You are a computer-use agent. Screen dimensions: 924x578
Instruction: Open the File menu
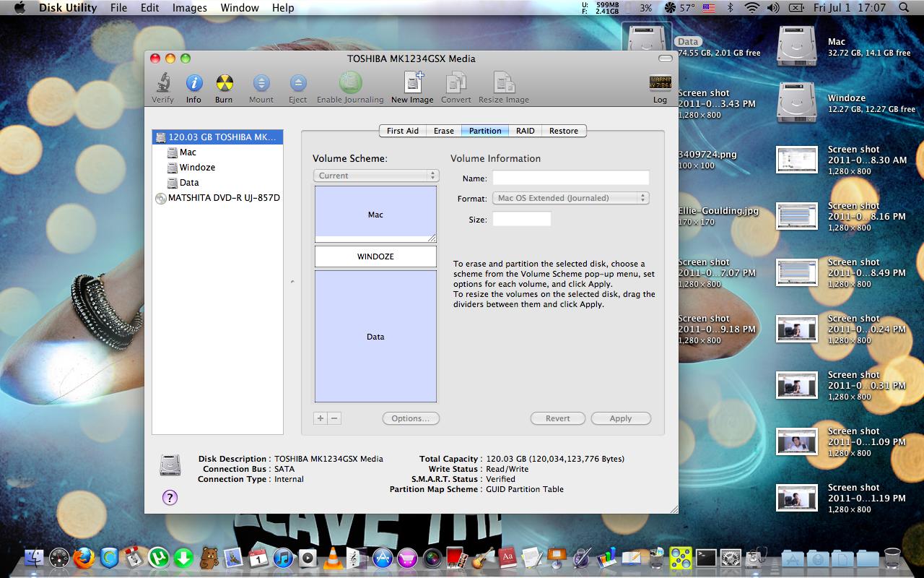[118, 8]
